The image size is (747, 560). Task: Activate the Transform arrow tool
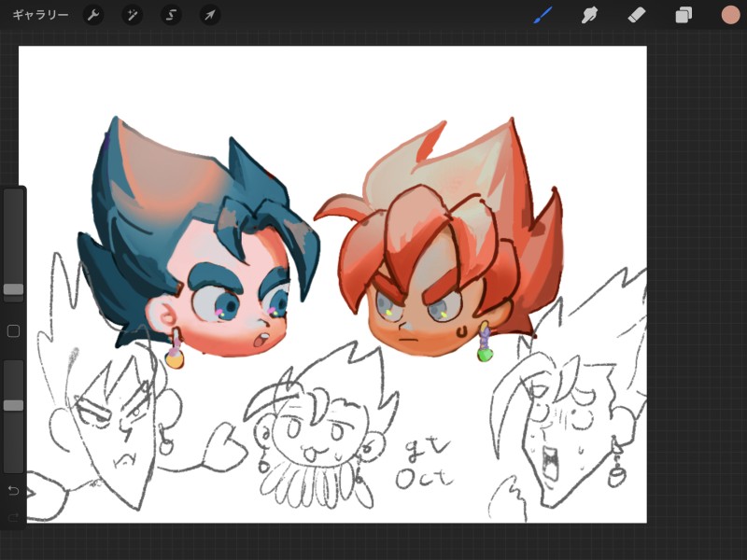[210, 15]
